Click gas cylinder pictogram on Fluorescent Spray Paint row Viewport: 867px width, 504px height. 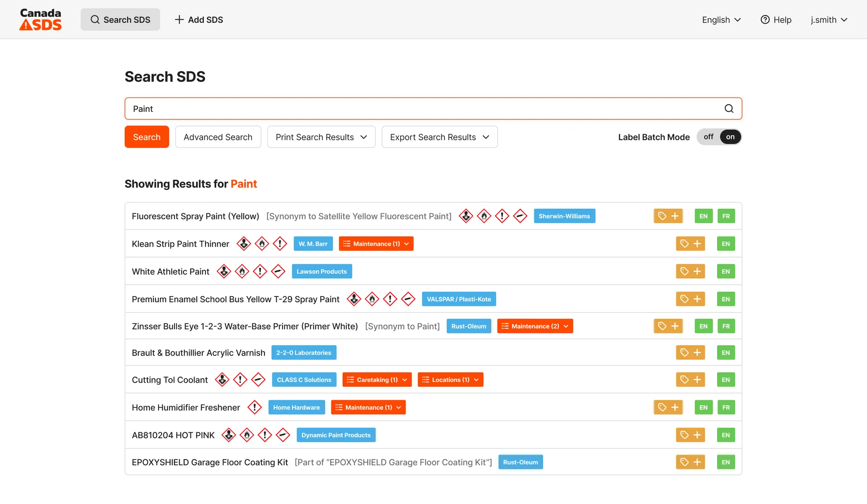point(520,216)
